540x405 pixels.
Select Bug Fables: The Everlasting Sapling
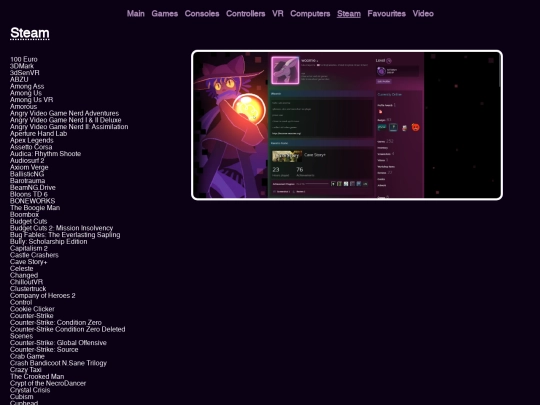pyautogui.click(x=65, y=235)
